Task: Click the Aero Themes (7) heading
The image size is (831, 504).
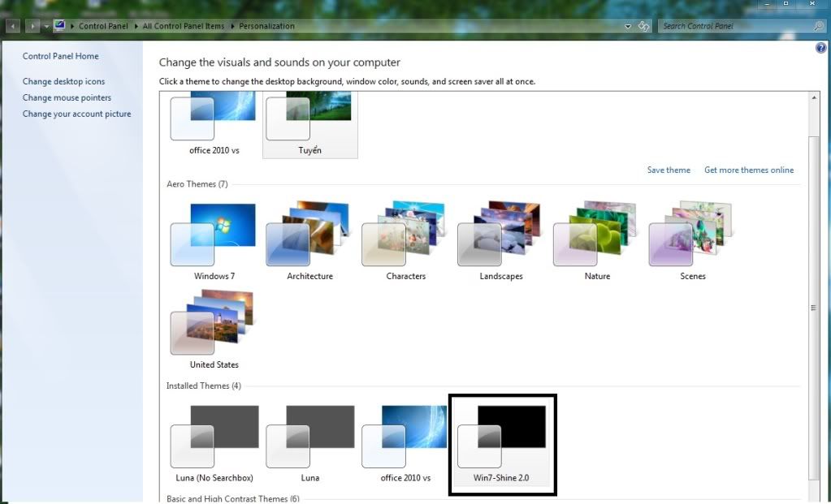Action: tap(197, 184)
